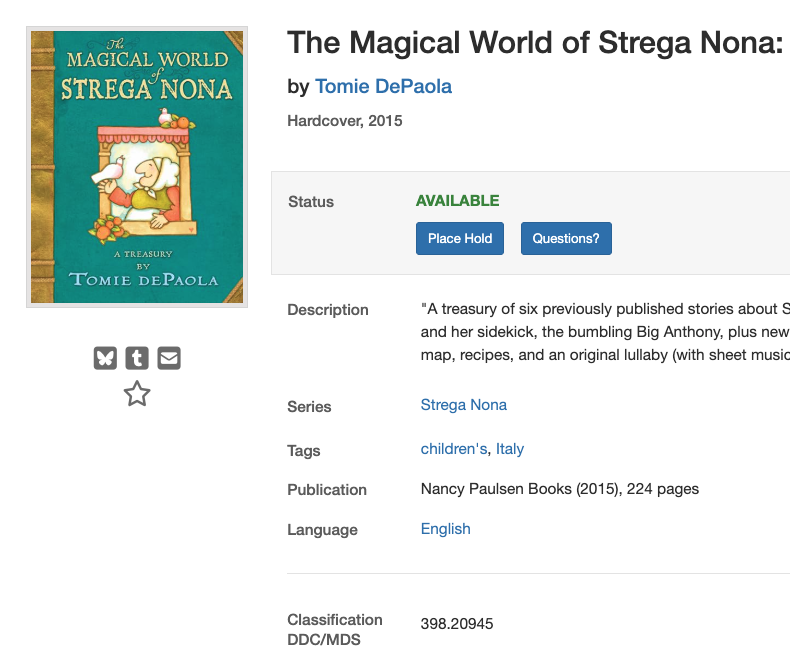Click the Questions? button
Image resolution: width=790 pixels, height=663 pixels.
566,238
